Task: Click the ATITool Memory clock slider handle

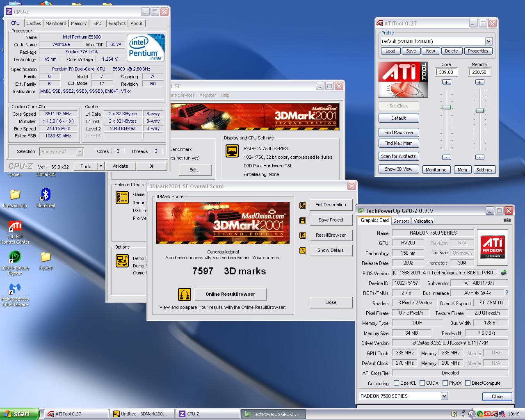Action: coord(479,111)
